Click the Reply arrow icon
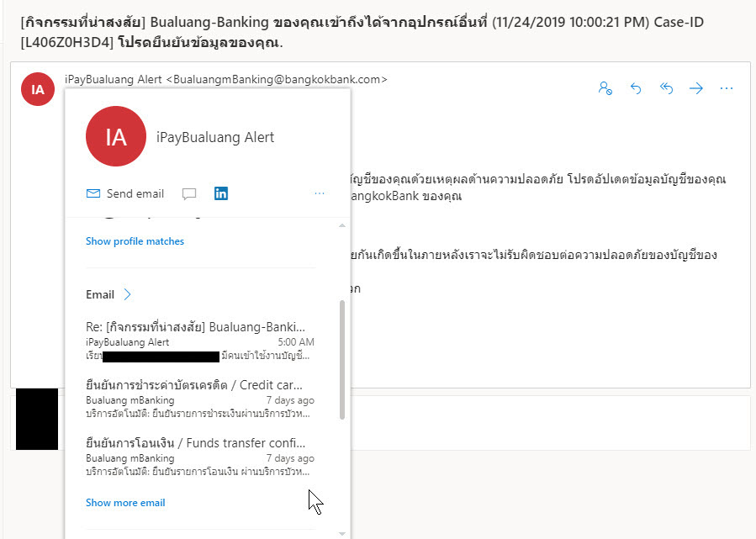 [x=636, y=88]
